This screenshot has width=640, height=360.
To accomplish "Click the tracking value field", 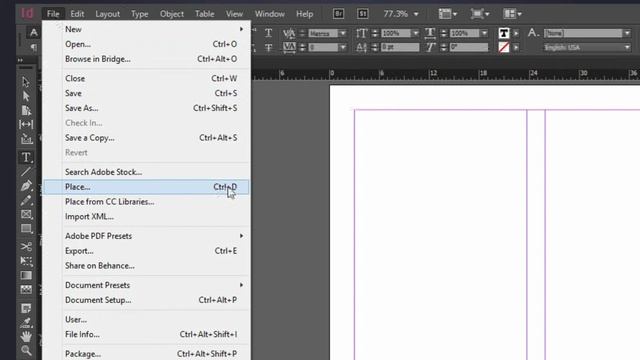I will pyautogui.click(x=323, y=47).
